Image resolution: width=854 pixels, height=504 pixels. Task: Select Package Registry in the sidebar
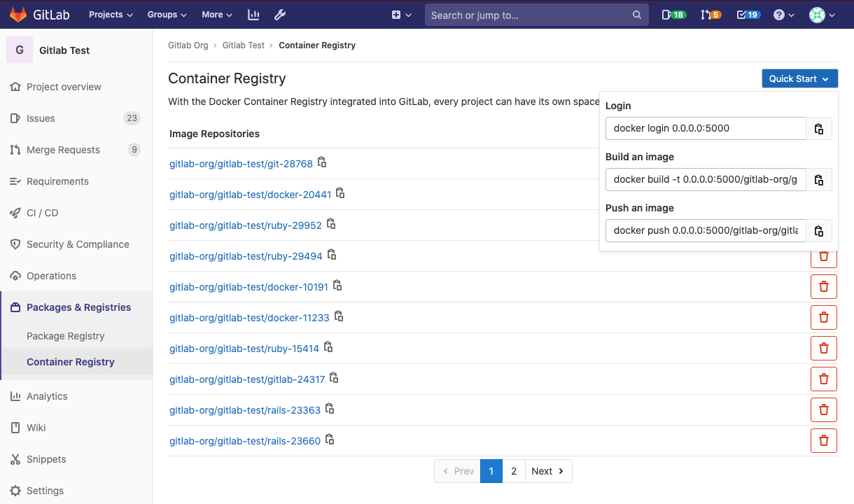pyautogui.click(x=66, y=336)
